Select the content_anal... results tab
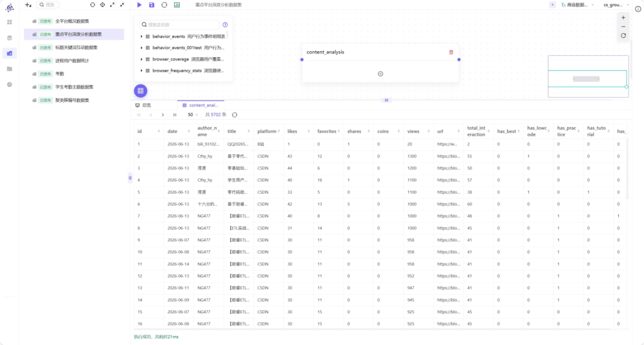 click(x=201, y=105)
